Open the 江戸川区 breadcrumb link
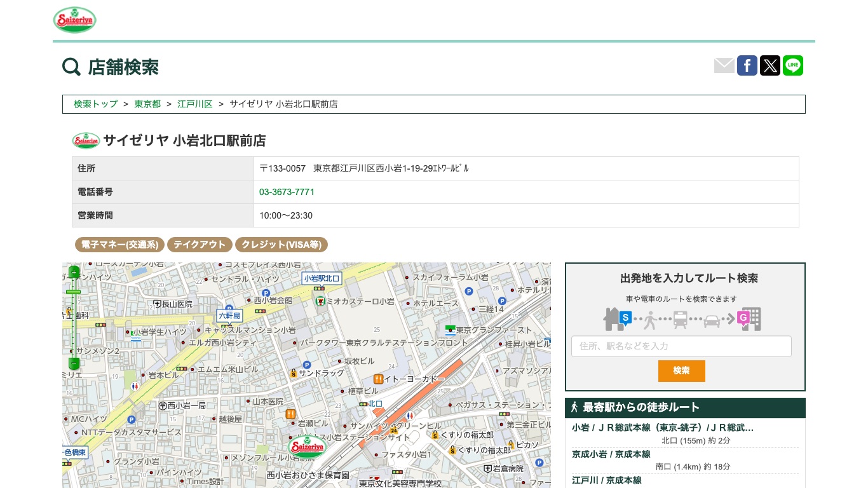Viewport: 868px width, 488px height. tap(195, 104)
